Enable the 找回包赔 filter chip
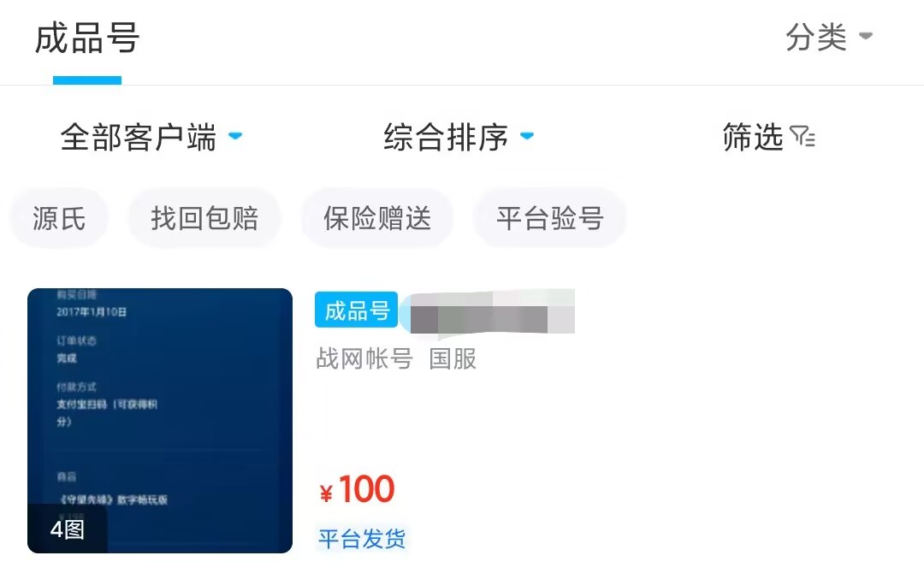The width and height of the screenshot is (924, 585). point(204,218)
